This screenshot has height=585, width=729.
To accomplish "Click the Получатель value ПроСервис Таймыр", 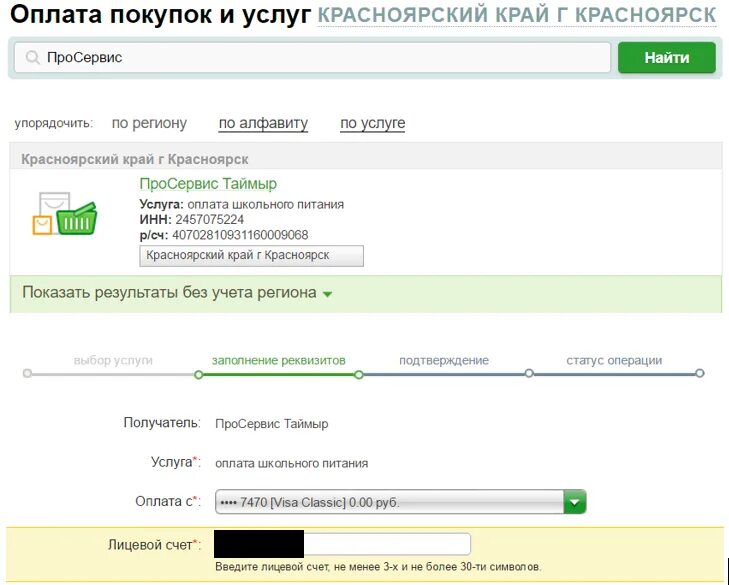I will pyautogui.click(x=272, y=424).
